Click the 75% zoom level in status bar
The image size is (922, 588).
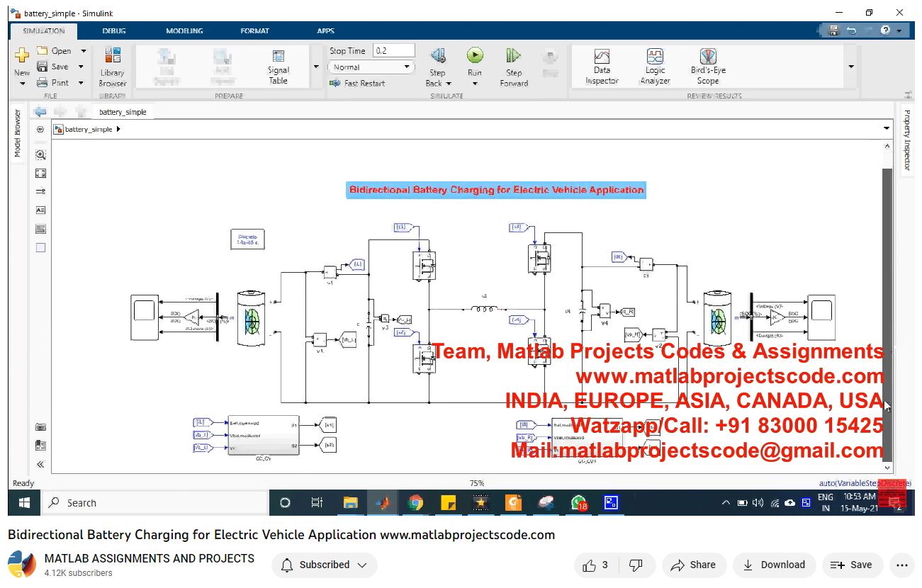(x=476, y=483)
